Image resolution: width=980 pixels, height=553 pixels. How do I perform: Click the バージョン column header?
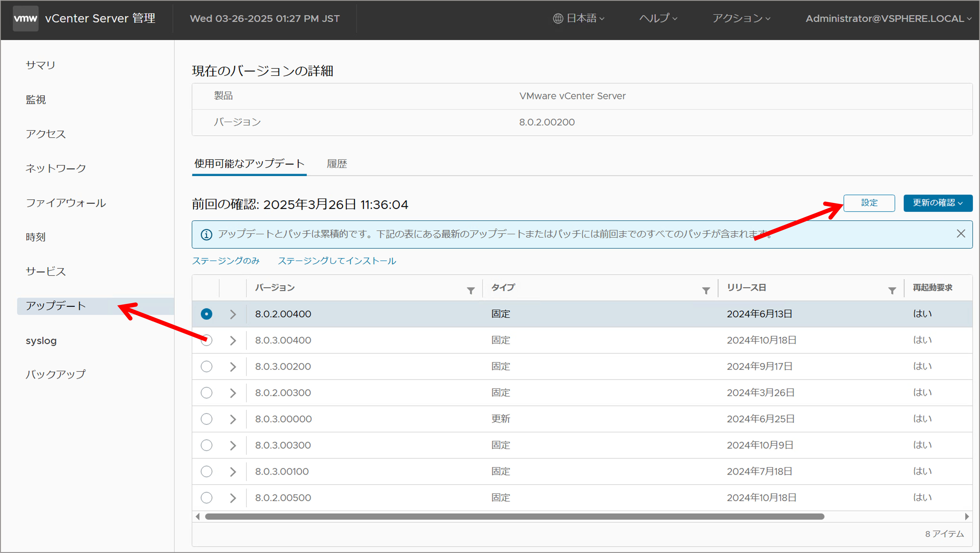click(275, 288)
